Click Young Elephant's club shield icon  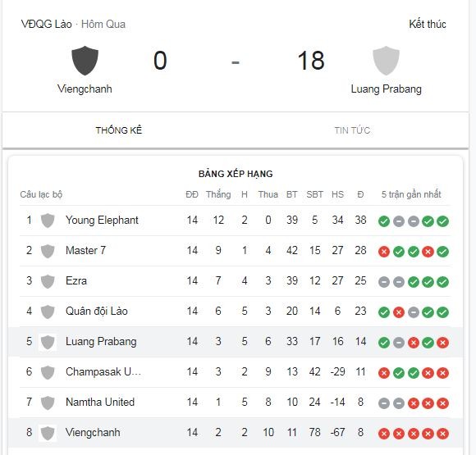48,221
